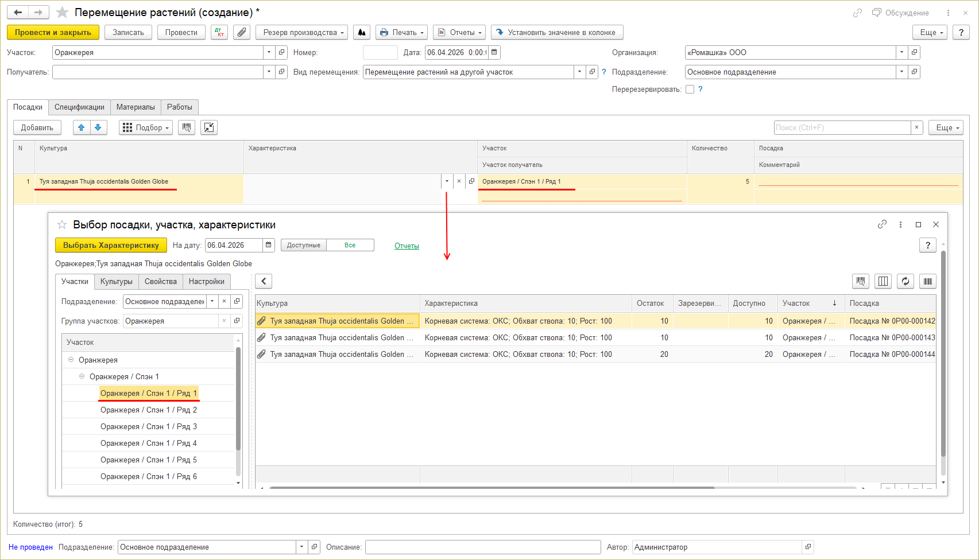This screenshot has height=560, width=979.
Task: Switch filter to Доступные
Action: tap(304, 245)
